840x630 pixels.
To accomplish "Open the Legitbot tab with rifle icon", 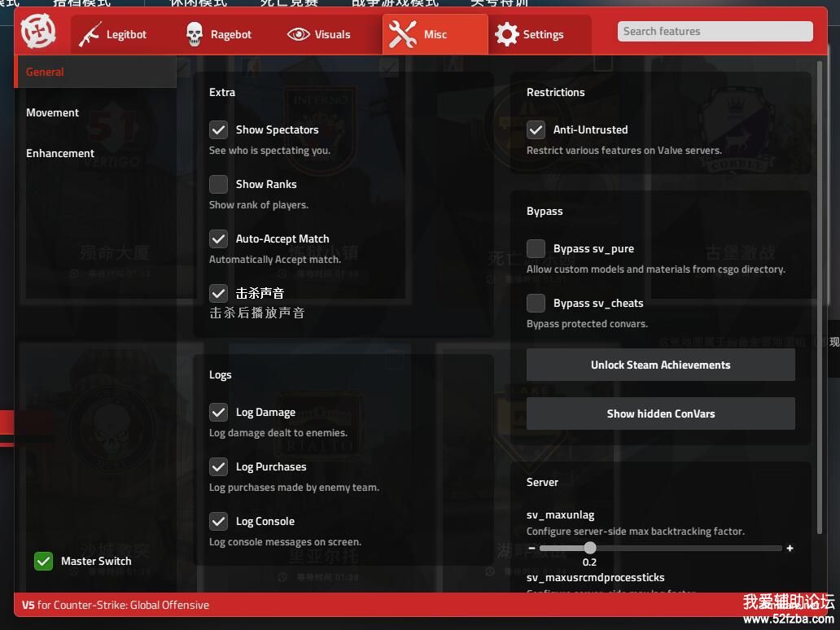I will 113,34.
